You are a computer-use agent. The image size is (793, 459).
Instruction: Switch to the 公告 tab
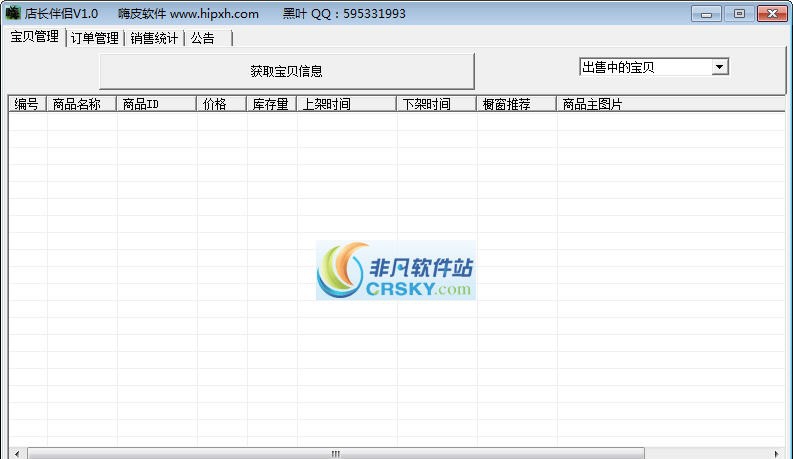(x=208, y=38)
